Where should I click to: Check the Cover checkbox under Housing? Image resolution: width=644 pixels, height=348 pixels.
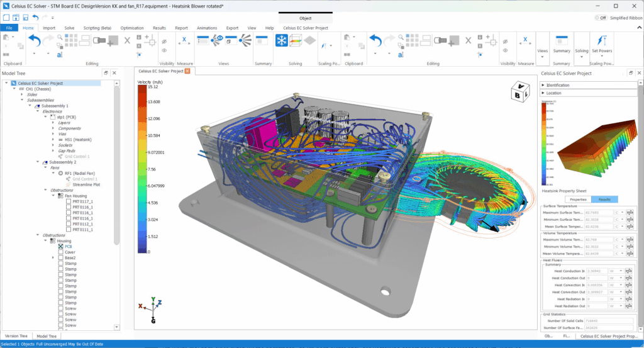(x=61, y=252)
